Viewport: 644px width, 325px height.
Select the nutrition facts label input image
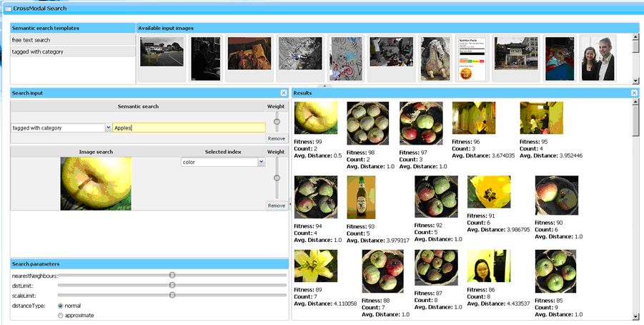472,59
